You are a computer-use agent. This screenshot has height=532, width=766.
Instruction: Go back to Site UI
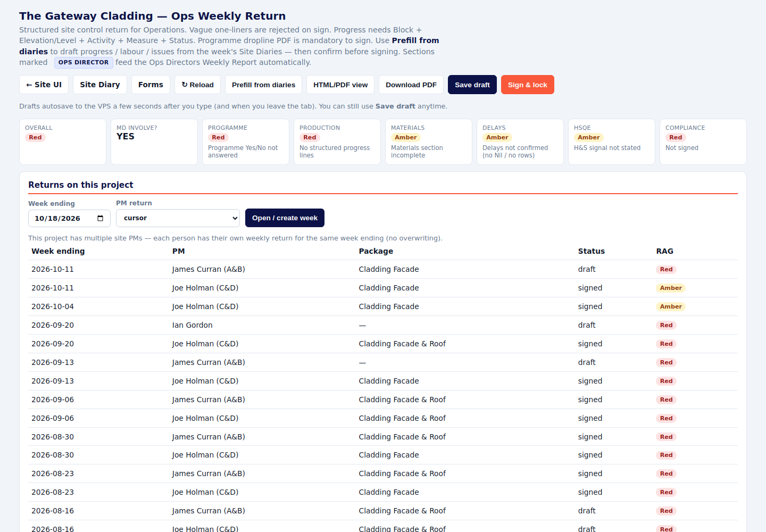[44, 85]
